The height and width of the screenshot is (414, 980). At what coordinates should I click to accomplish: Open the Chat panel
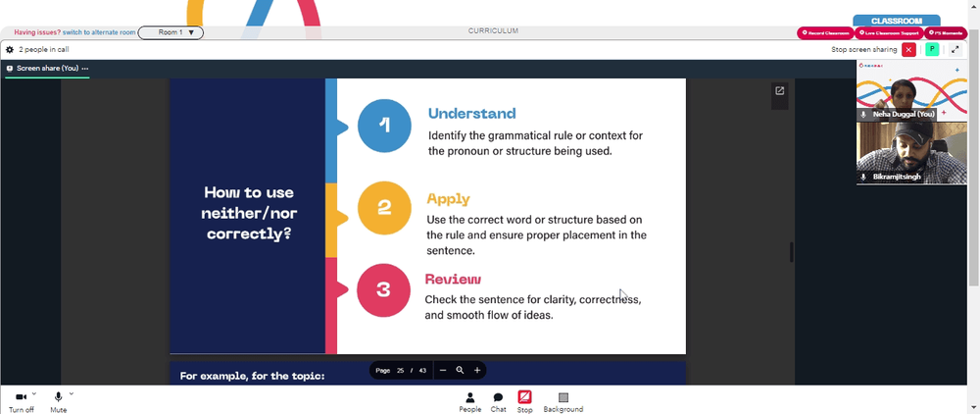498,402
